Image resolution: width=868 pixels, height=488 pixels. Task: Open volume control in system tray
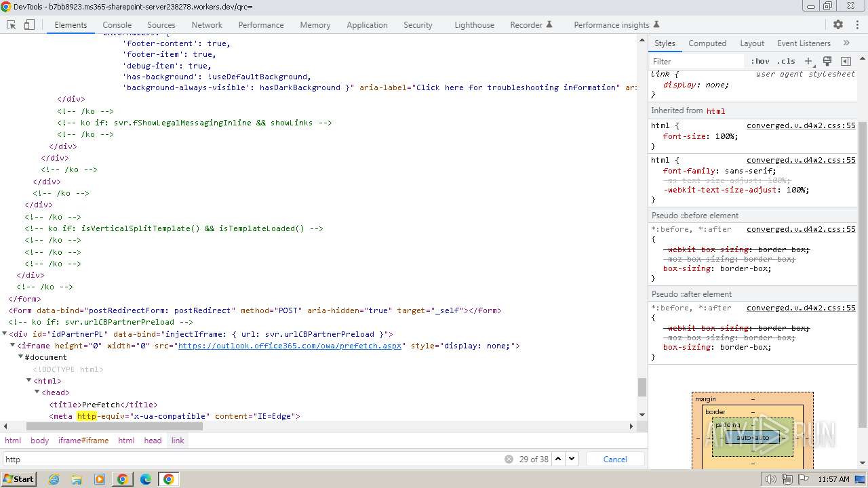tap(771, 479)
